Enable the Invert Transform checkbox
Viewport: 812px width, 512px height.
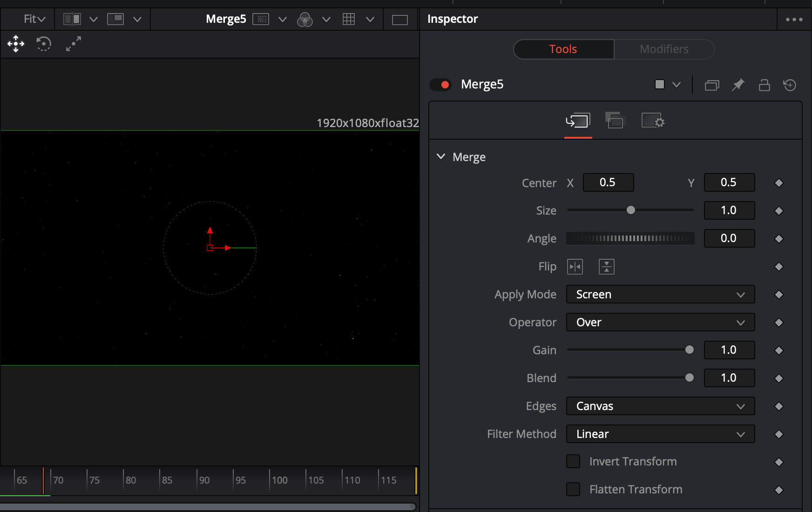tap(573, 461)
